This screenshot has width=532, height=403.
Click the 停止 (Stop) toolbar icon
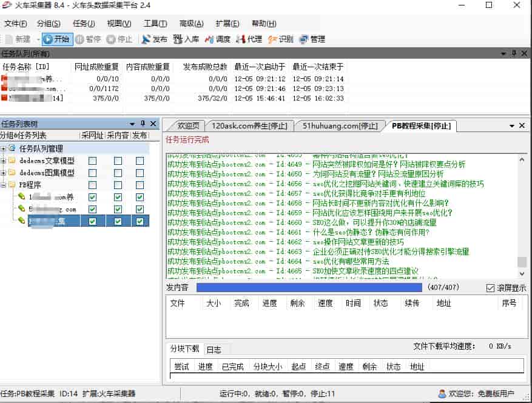pos(120,40)
